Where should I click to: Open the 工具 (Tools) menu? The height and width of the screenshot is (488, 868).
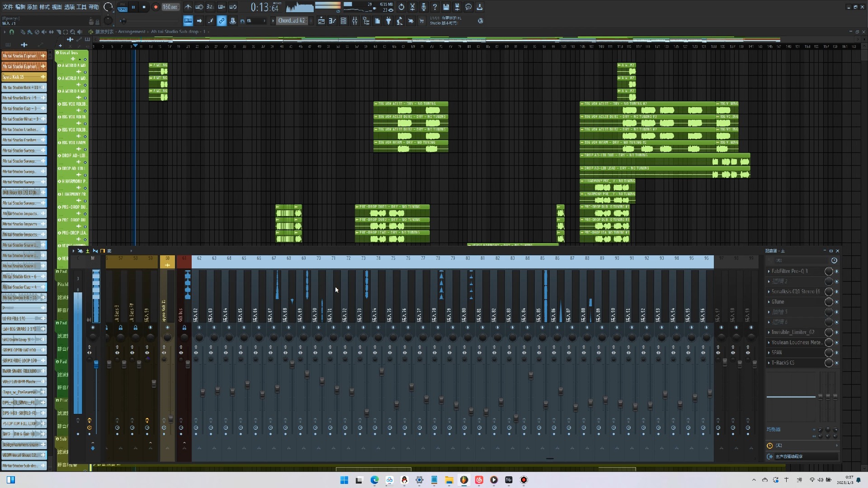pyautogui.click(x=81, y=7)
